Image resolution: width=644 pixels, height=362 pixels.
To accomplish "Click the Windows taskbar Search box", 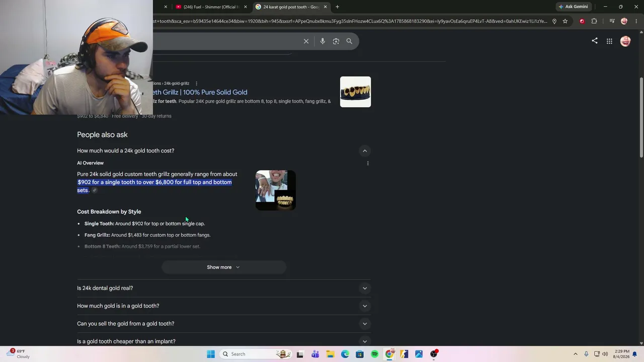I will coord(257,354).
